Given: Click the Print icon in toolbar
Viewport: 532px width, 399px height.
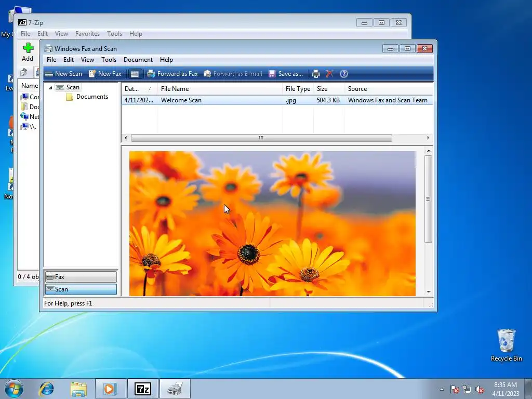Looking at the screenshot, I should click(x=316, y=74).
